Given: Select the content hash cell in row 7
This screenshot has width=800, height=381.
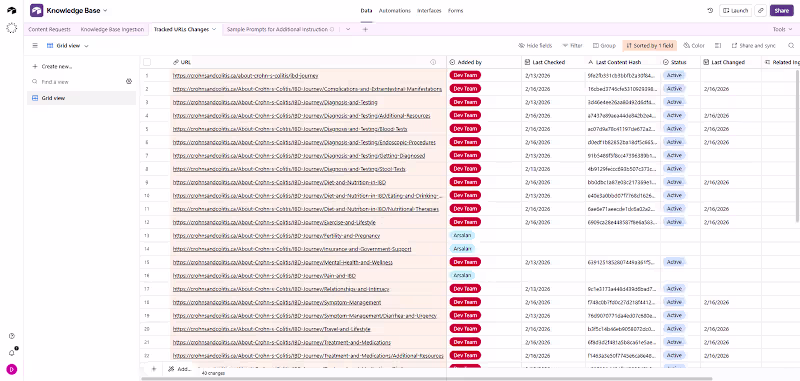Looking at the screenshot, I should [x=623, y=156].
